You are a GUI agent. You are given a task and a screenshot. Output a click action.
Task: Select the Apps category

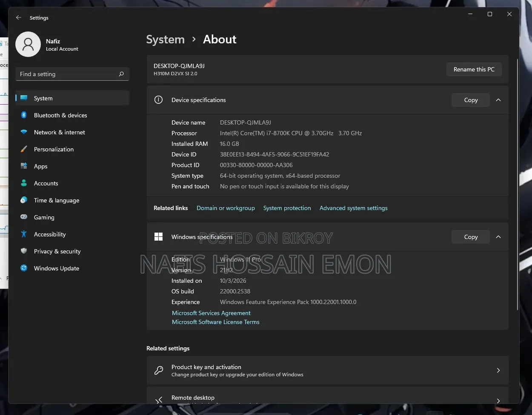coord(72,166)
